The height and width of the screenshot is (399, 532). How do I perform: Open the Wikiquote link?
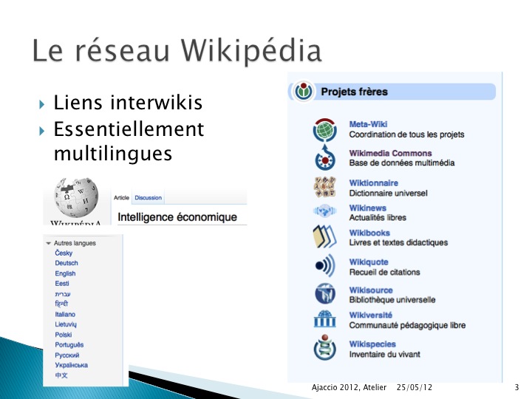(x=369, y=262)
